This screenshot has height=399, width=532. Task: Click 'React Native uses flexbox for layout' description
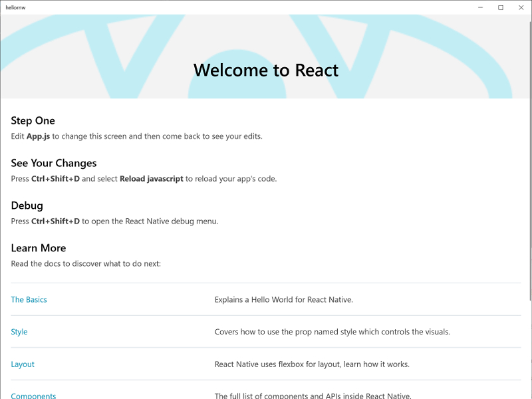(x=312, y=364)
